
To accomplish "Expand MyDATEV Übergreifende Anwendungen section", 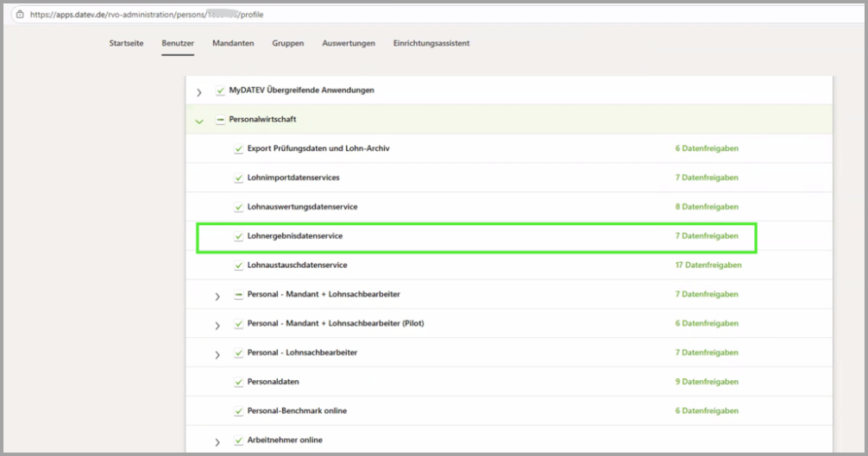I will point(199,91).
